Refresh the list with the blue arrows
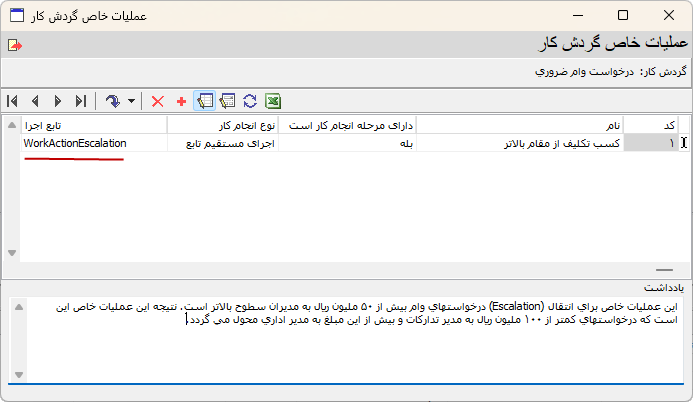This screenshot has height=402, width=693. tap(250, 101)
